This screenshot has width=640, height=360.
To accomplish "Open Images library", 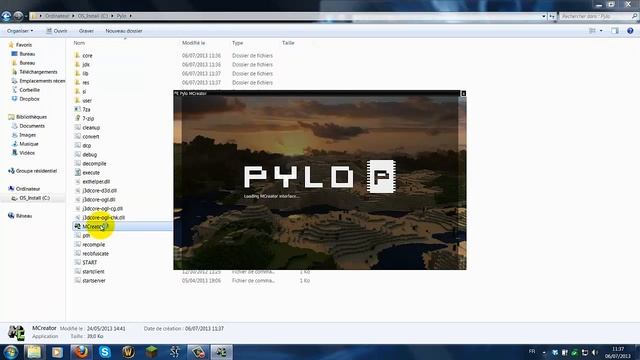I will click(27, 135).
